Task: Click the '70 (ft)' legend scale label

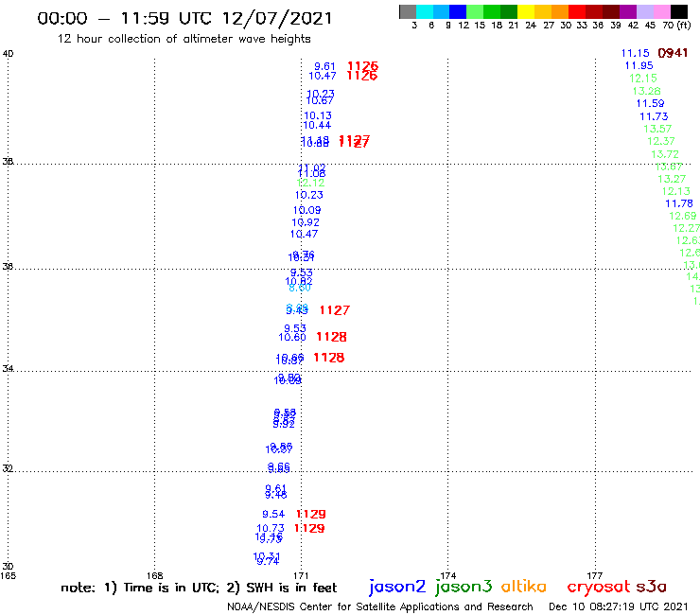Action: click(676, 26)
